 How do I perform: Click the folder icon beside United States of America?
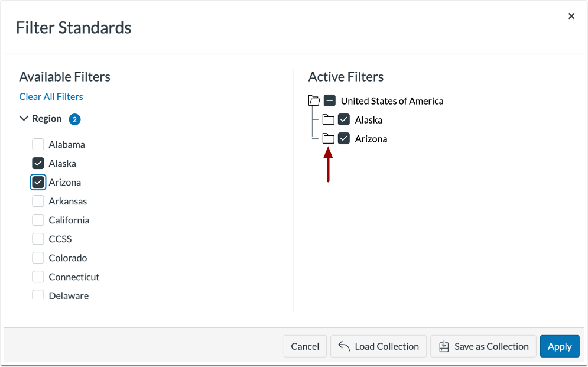pyautogui.click(x=314, y=100)
